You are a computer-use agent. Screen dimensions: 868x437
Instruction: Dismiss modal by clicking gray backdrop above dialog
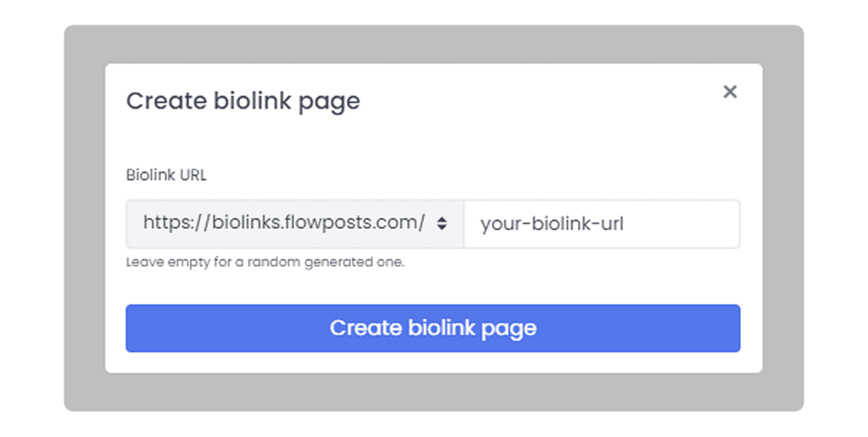pyautogui.click(x=433, y=44)
